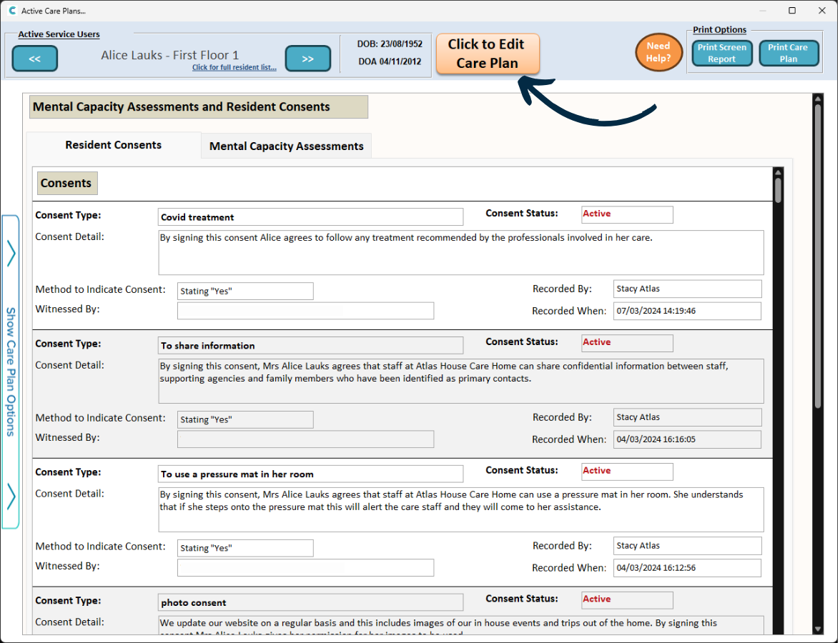This screenshot has width=840, height=643.
Task: Click Recorded By field for Covid treatment
Action: point(687,289)
